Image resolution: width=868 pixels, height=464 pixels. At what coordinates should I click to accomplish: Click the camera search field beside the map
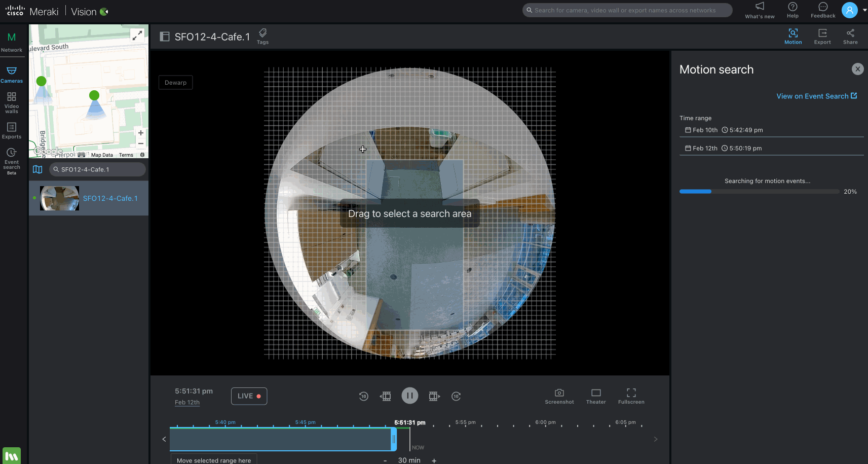[97, 169]
